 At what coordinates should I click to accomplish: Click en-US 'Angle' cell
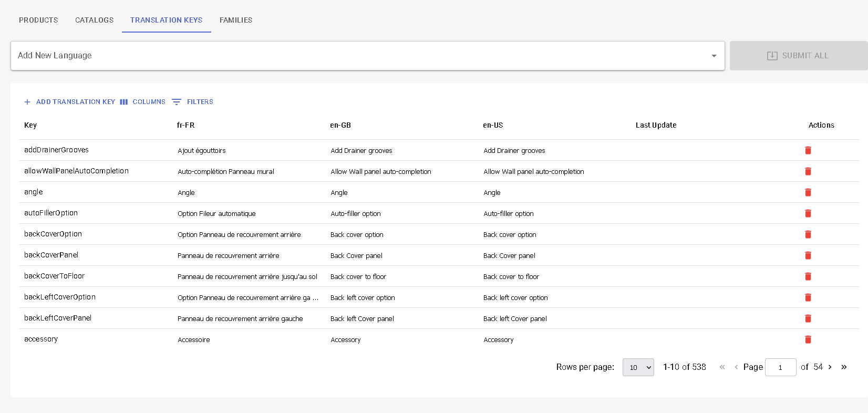[492, 193]
